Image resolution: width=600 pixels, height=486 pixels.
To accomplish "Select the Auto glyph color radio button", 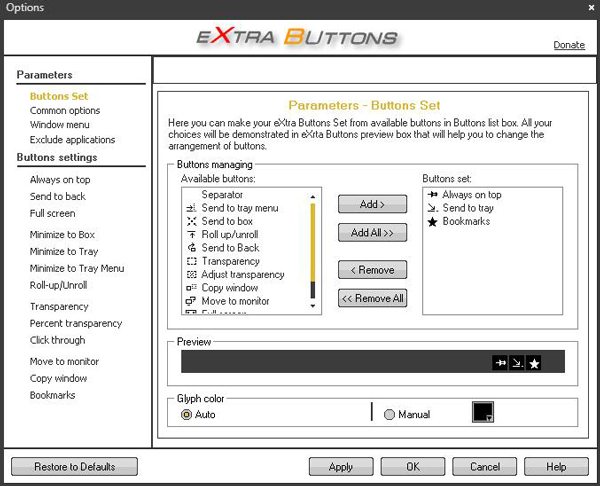I will (x=186, y=414).
